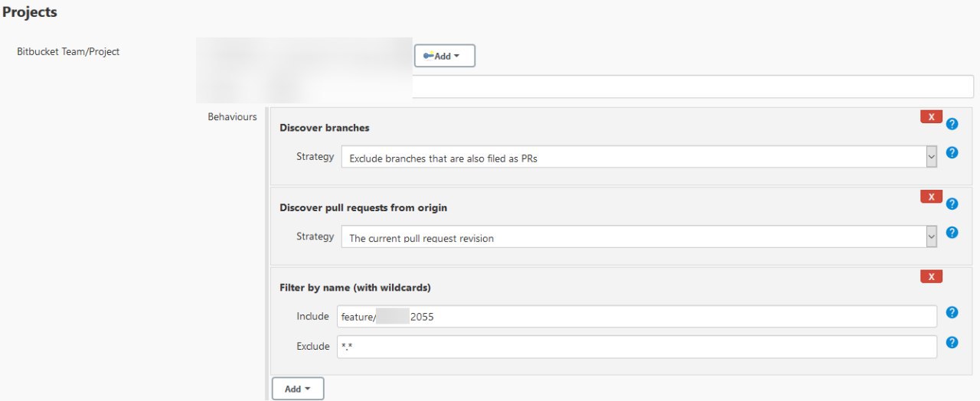The image size is (980, 401).
Task: Delete Discover pull requests from origin behaviour
Action: tap(931, 197)
